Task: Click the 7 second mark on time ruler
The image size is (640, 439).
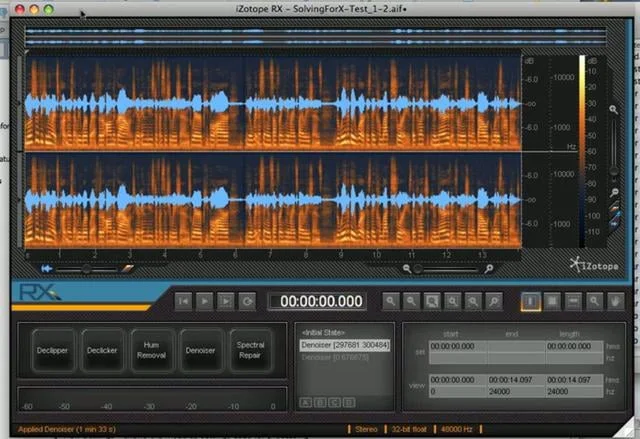Action: [x=270, y=255]
